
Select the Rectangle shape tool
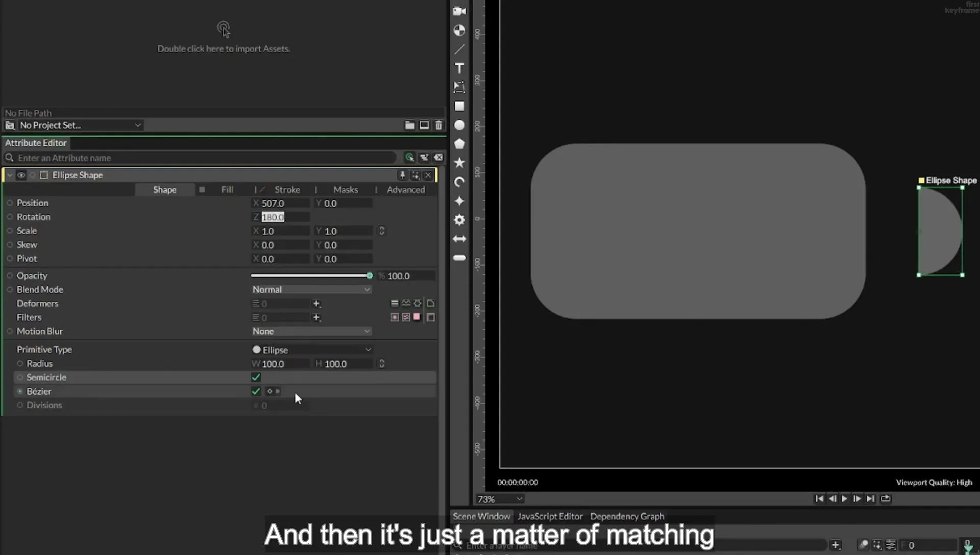(459, 106)
